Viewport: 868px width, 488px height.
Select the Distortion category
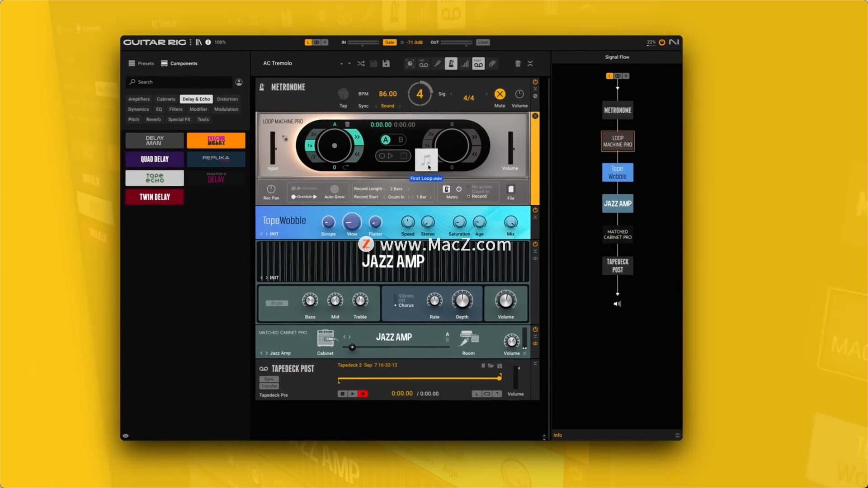click(227, 99)
